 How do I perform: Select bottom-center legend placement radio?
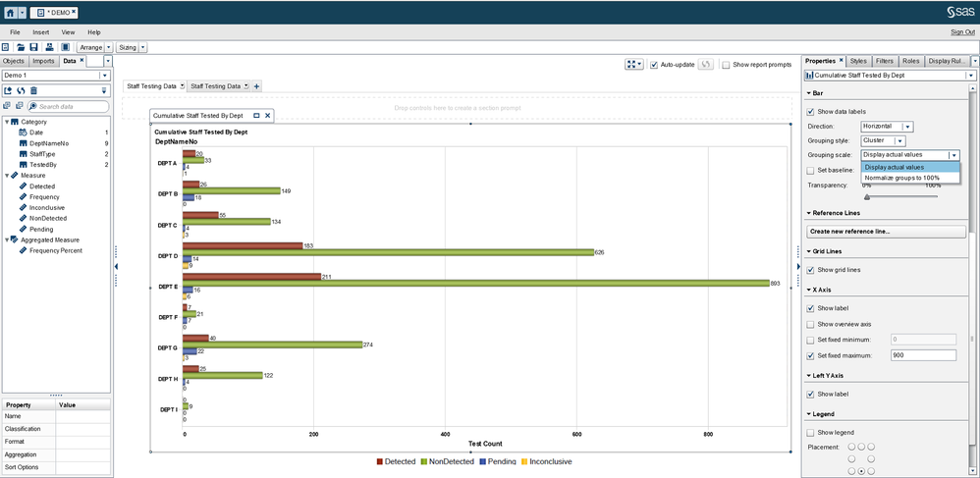(x=861, y=470)
